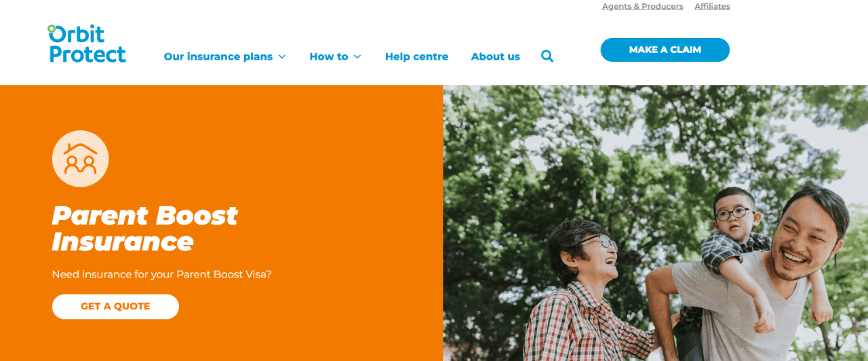Viewport: 868px width, 361px height.
Task: Click the Orbit Protect logo
Action: click(87, 43)
